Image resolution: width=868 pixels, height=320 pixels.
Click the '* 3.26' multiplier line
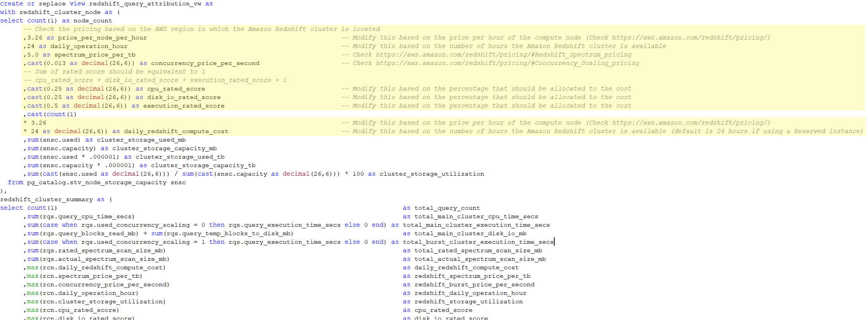click(x=35, y=123)
